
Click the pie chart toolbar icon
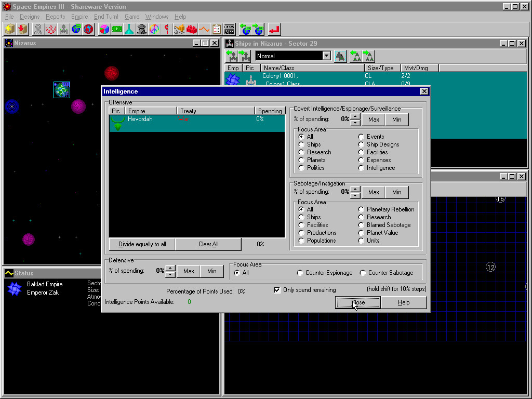[104, 29]
